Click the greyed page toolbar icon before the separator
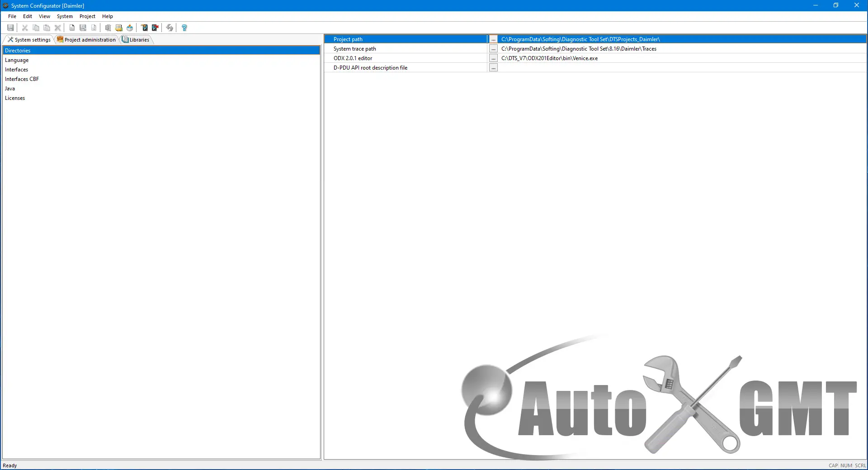This screenshot has width=868, height=470. tap(94, 28)
